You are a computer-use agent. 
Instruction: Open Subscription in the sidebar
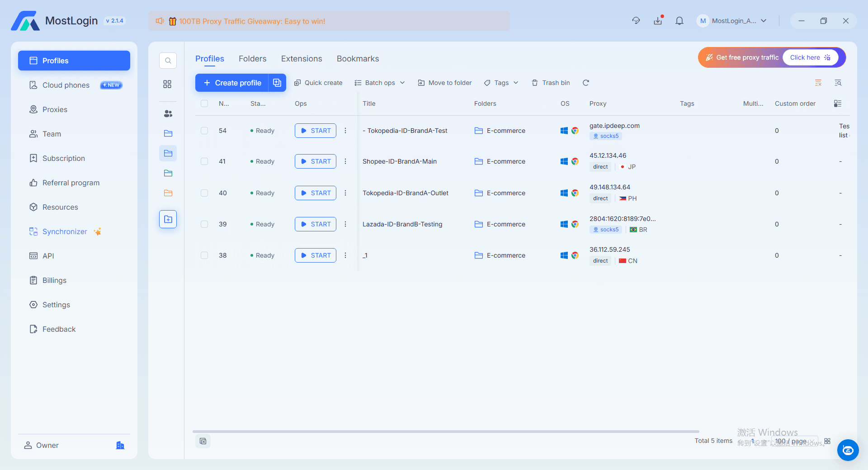pyautogui.click(x=74, y=158)
